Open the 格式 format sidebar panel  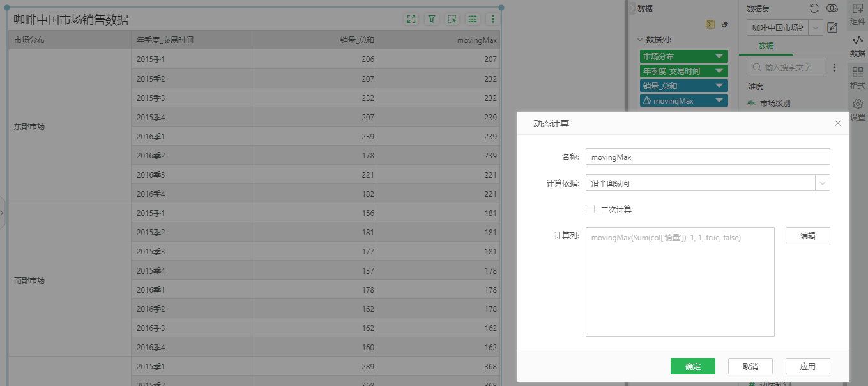click(x=858, y=78)
